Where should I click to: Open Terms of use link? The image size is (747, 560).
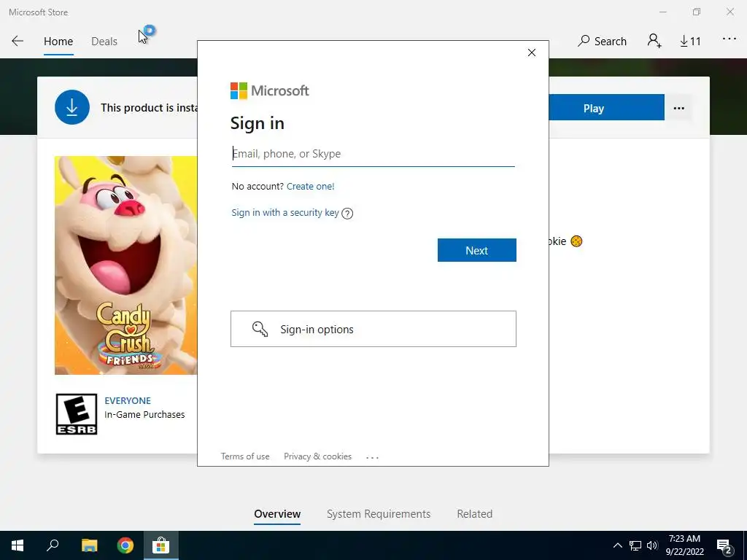[245, 456]
